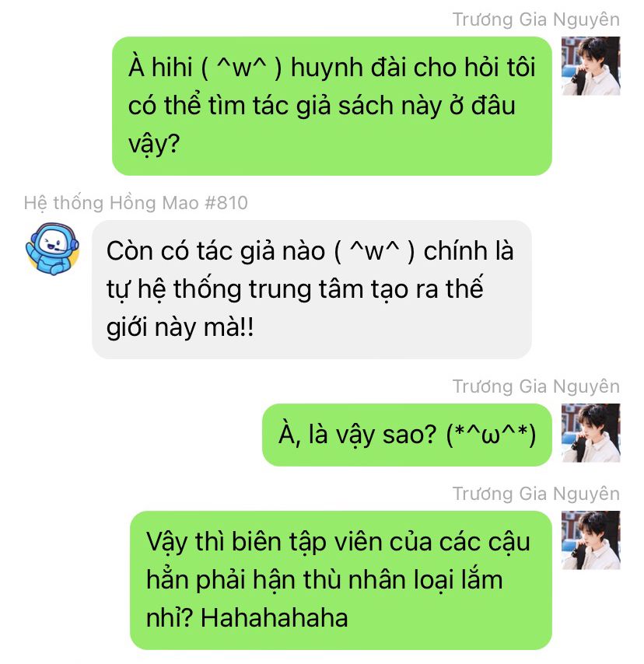Tap the avatar beside the "Vậy thì biên tập viên" message
The image size is (644, 664).
[x=590, y=540]
